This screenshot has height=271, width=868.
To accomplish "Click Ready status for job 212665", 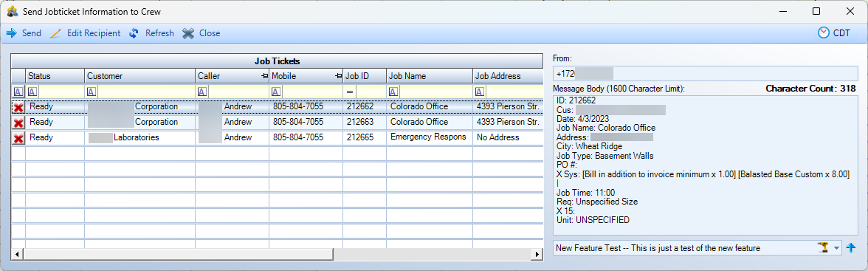I will point(55,137).
